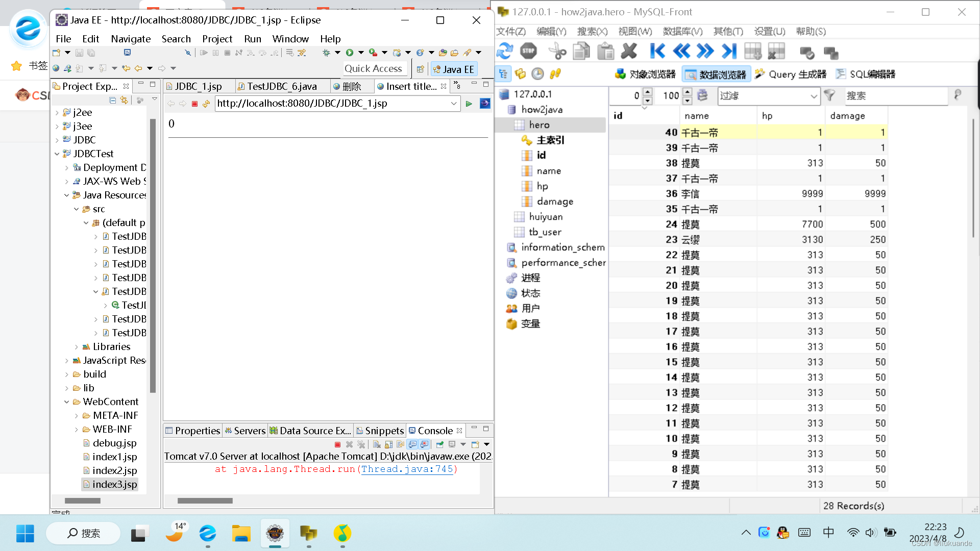Collapse the WebContent folder
Viewport: 980px width, 551px height.
66,402
